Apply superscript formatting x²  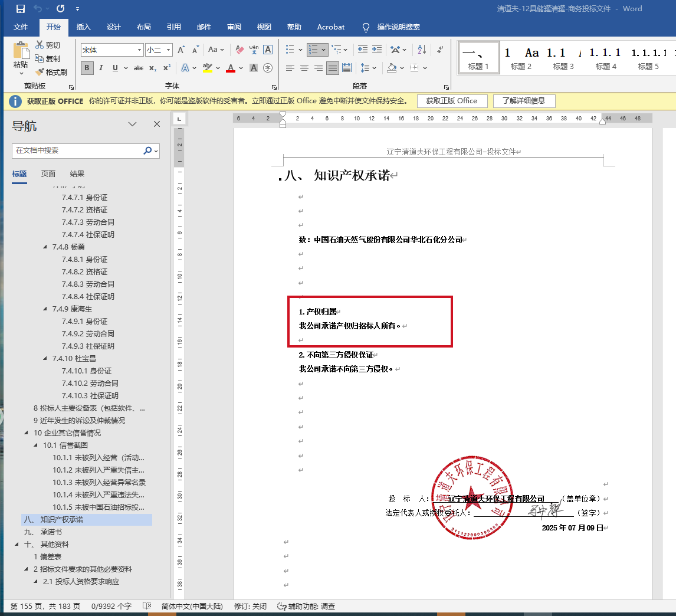click(167, 68)
